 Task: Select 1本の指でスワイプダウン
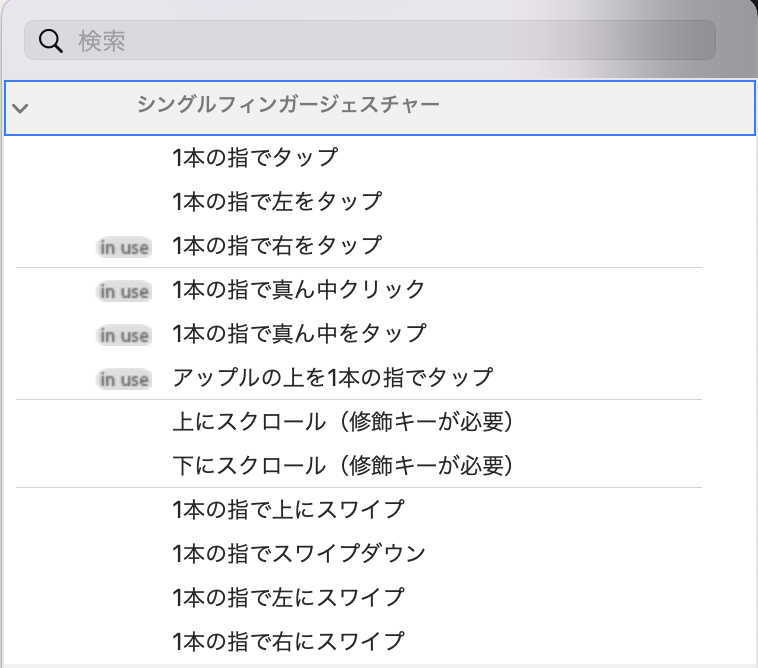point(299,553)
